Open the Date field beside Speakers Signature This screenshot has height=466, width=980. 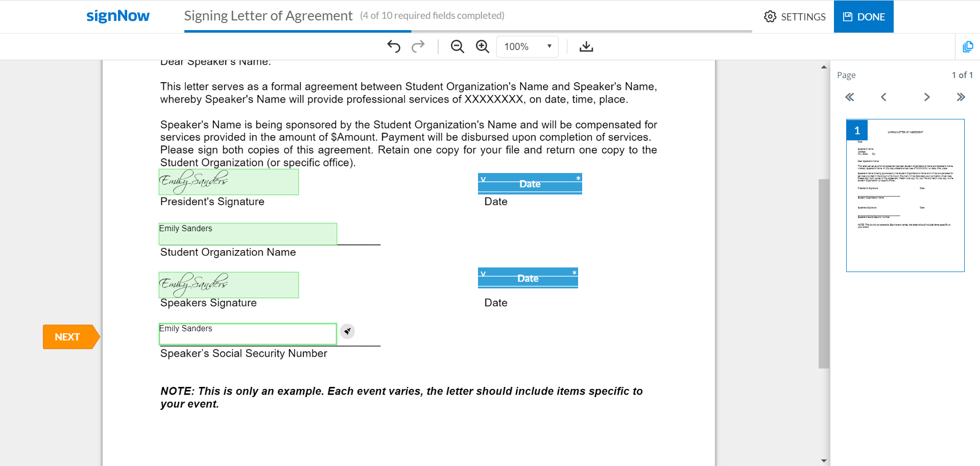528,278
